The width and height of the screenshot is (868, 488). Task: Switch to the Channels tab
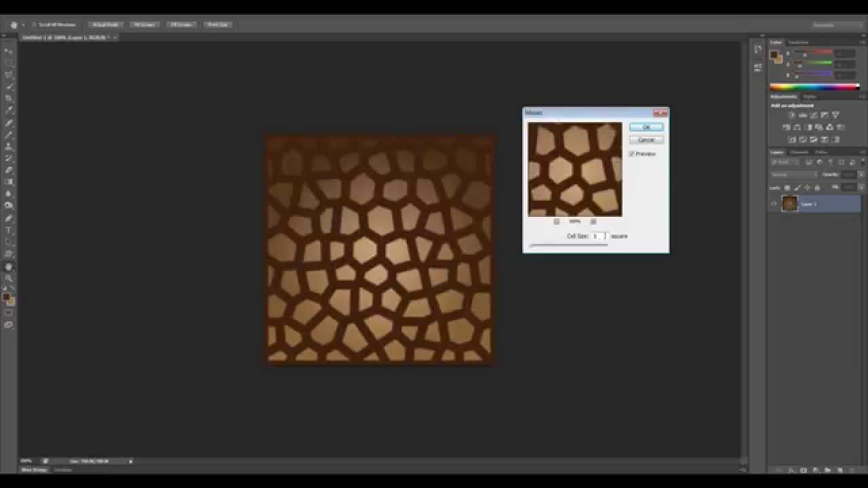pyautogui.click(x=800, y=152)
